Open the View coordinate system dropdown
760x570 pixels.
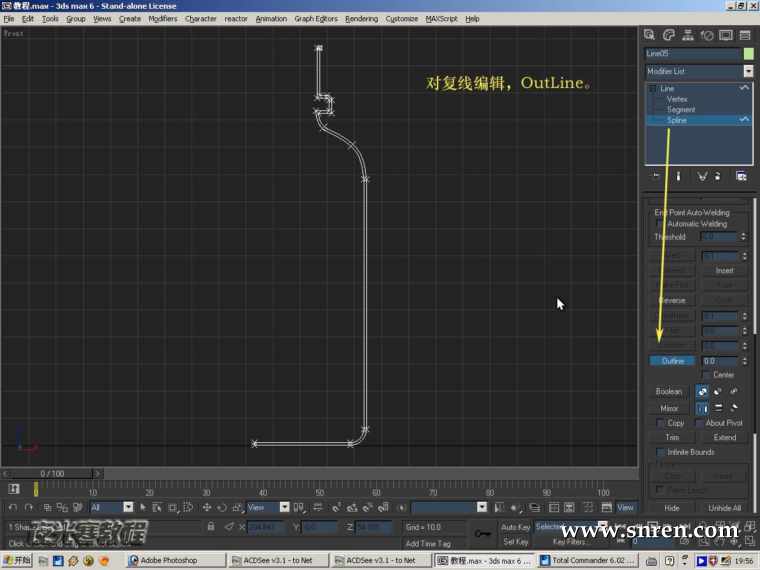[284, 507]
